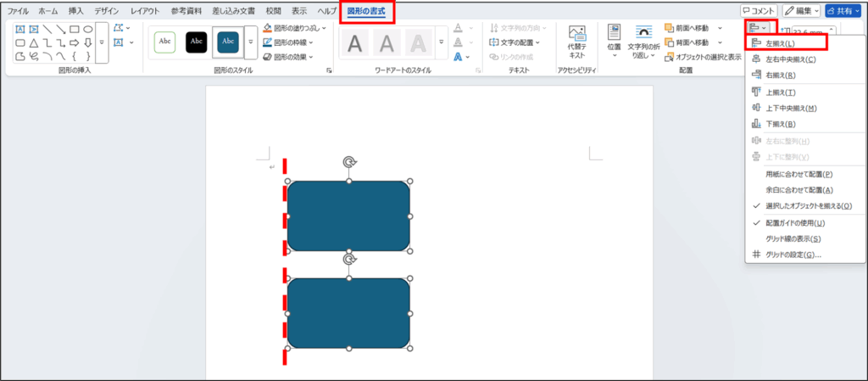Select the black Abc shape style swatch
This screenshot has height=381, width=868.
click(x=196, y=41)
